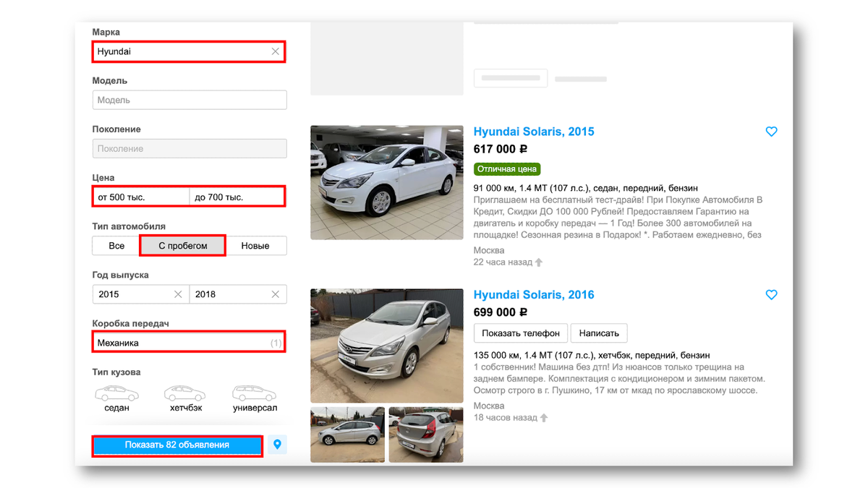Open map view with the location pin icon
Image resolution: width=868 pixels, height=488 pixels.
point(277,445)
